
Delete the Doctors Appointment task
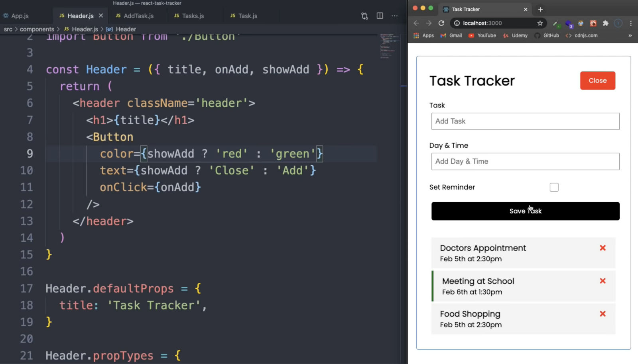tap(603, 248)
